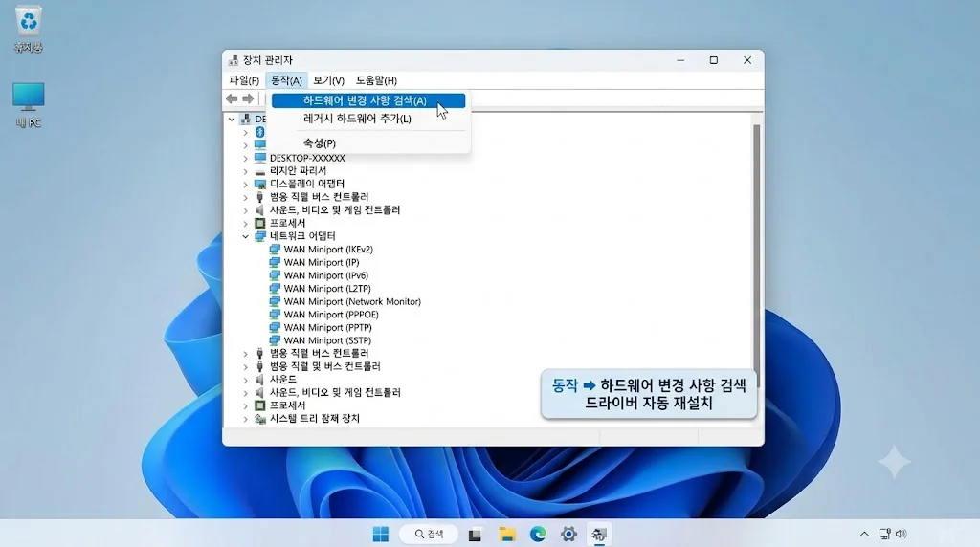Click the speaker icon beside 사운드
Screen dimensions: 980x547
[260, 380]
